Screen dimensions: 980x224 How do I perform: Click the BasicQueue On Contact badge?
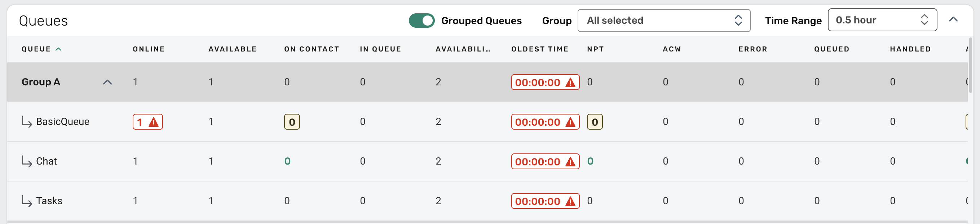pos(292,122)
